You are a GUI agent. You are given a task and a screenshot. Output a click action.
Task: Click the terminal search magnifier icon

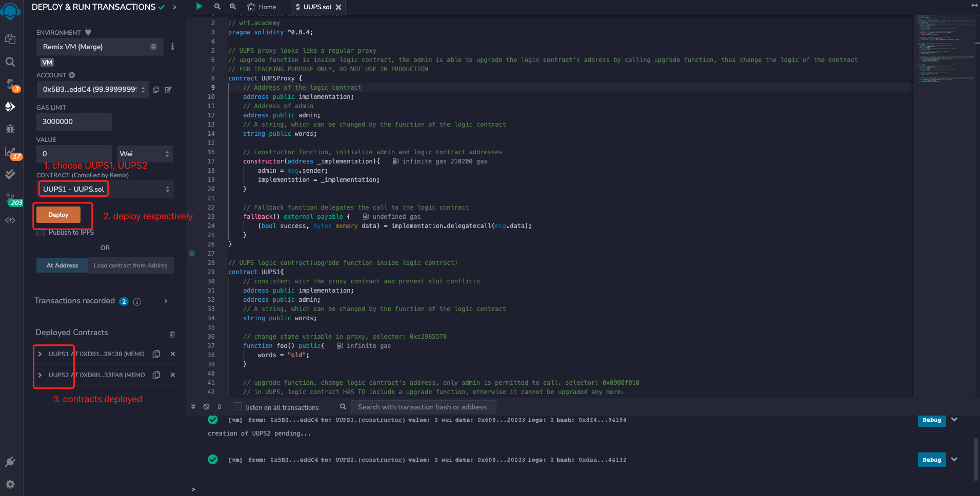pyautogui.click(x=343, y=407)
